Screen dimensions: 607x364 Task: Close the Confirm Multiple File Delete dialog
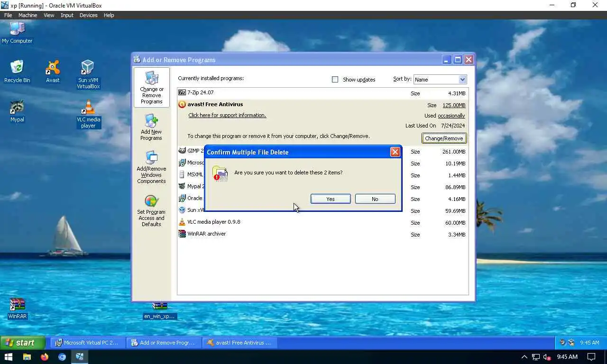[395, 152]
